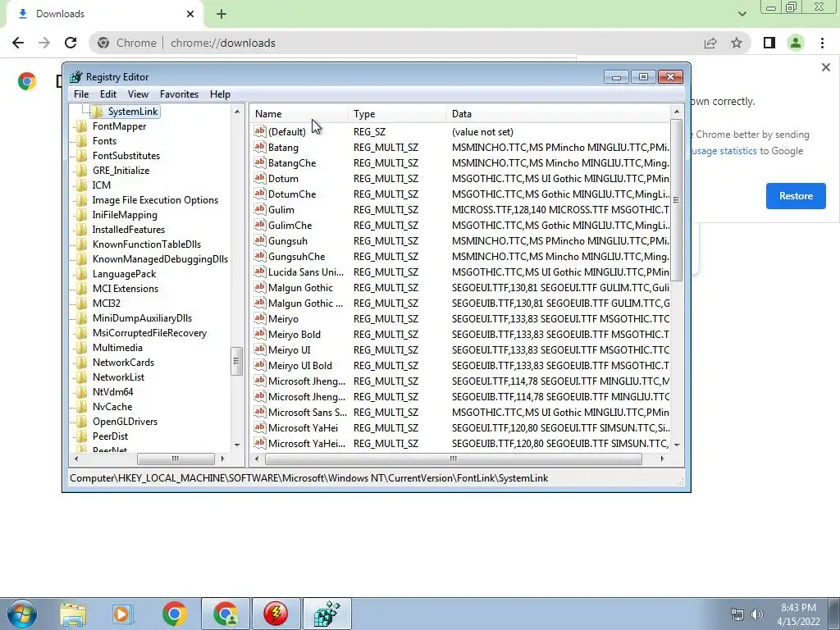Open the Favorites menu
Image resolution: width=840 pixels, height=630 pixels.
pos(179,94)
